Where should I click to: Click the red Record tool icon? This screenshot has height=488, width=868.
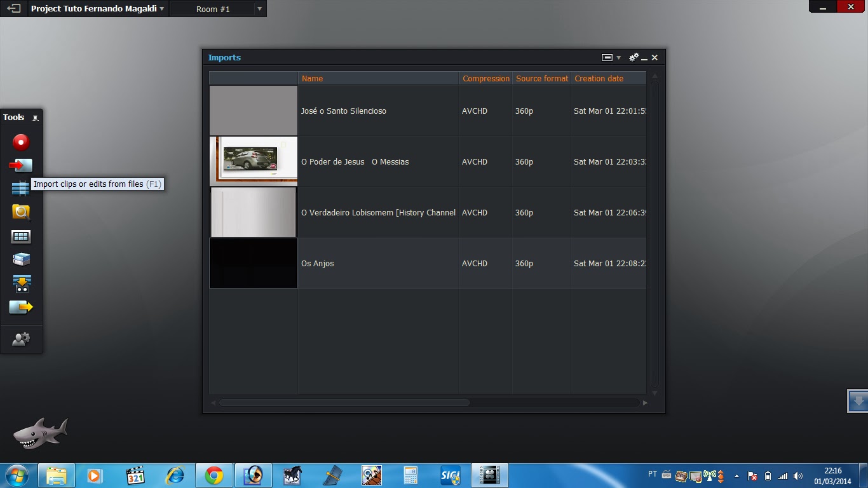pyautogui.click(x=21, y=142)
